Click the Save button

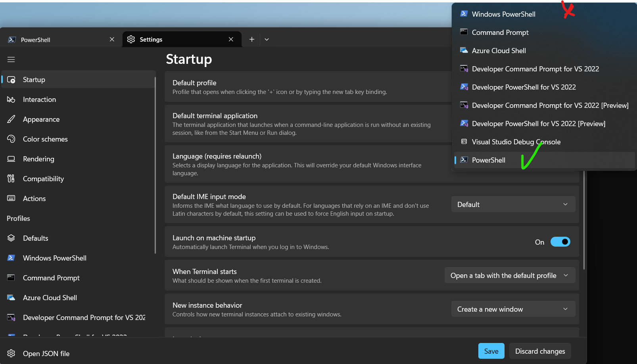pos(491,351)
